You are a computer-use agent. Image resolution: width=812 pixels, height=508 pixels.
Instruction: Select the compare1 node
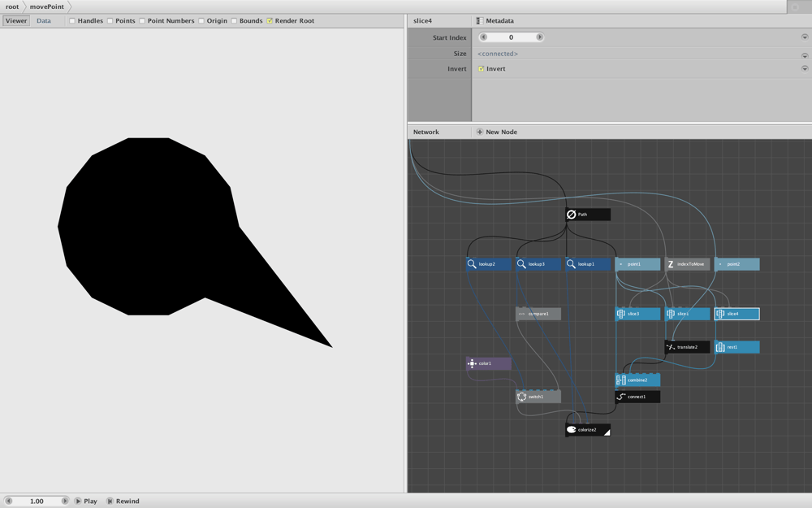[x=538, y=314]
